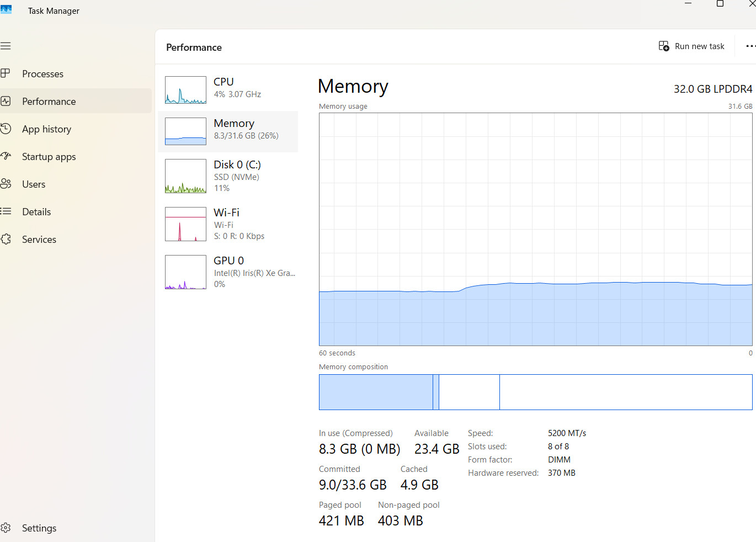Click the Committed value 9.0/33.6 GB
Viewport: 756px width, 542px height.
[x=353, y=485]
